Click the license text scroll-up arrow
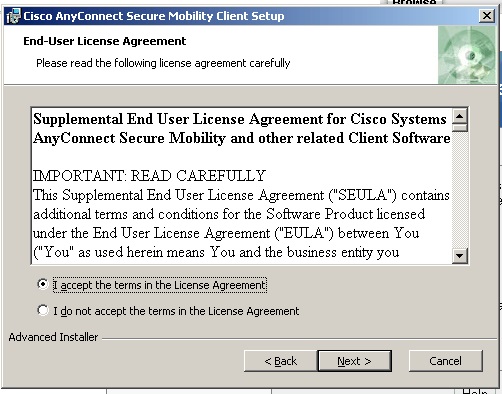The width and height of the screenshot is (502, 394). pos(460,116)
